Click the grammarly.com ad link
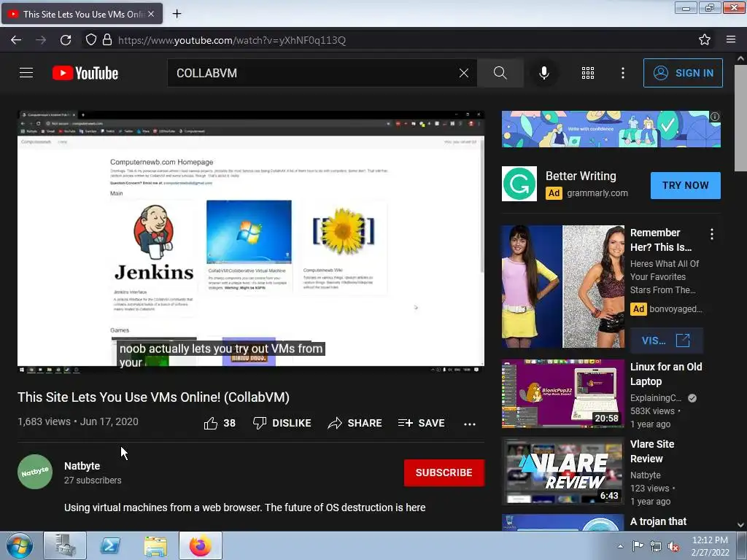Screen dimensions: 747x560 click(x=597, y=192)
